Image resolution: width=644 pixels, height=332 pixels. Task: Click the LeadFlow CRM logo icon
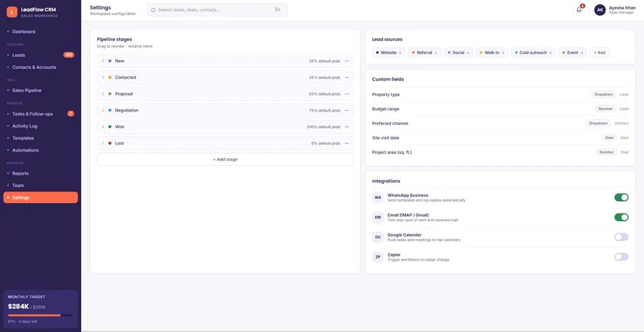(12, 12)
